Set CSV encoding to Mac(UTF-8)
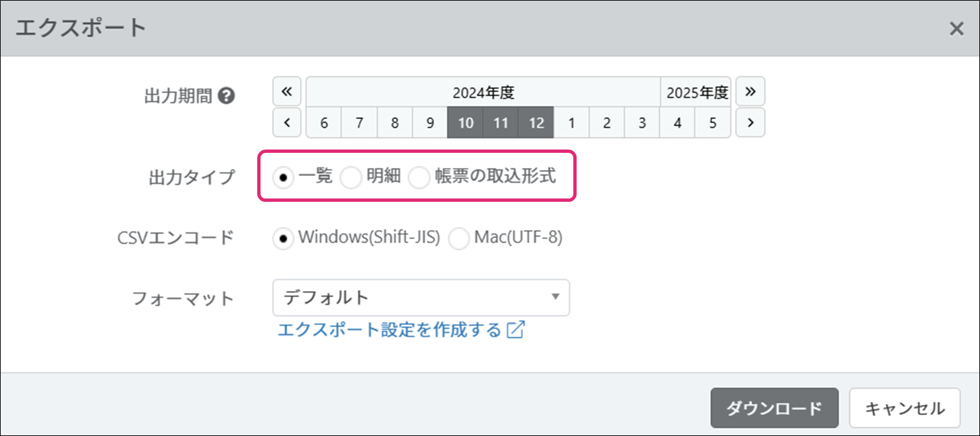This screenshot has width=980, height=436. (x=459, y=238)
